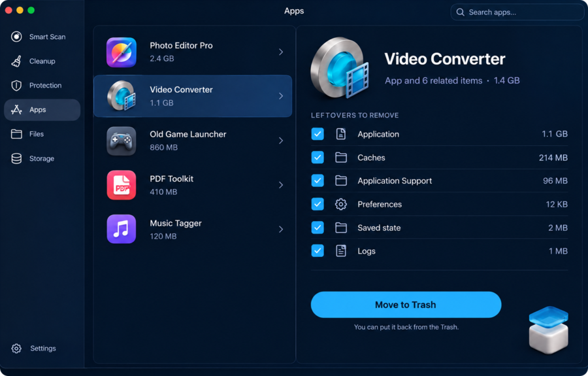Click the Files folder icon in sidebar
This screenshot has height=376, width=588.
click(16, 134)
